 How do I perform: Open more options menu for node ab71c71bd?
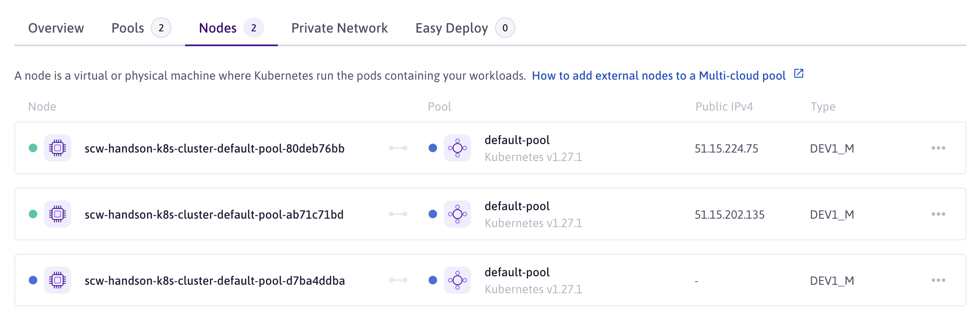click(x=938, y=214)
